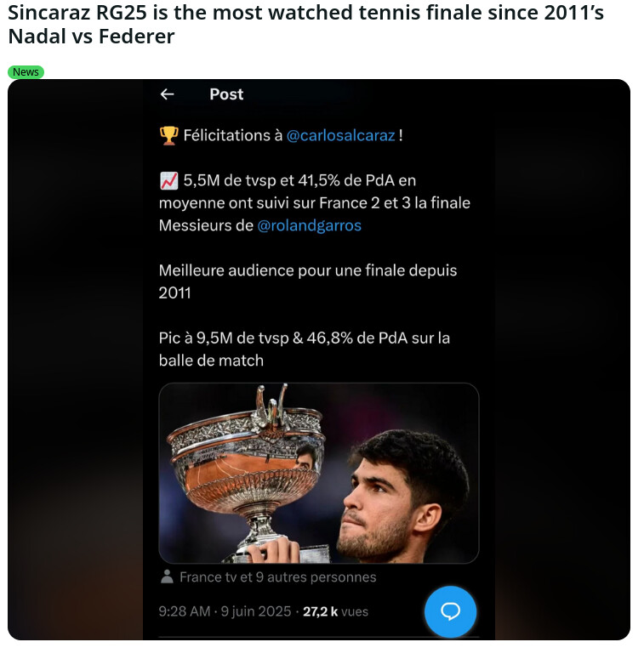644x659 pixels.
Task: Select the green News flair tag
Action: pos(26,72)
